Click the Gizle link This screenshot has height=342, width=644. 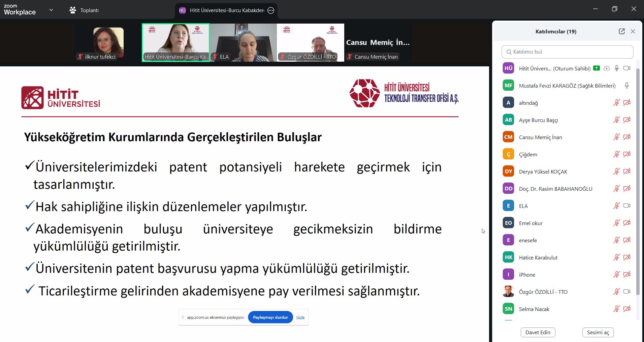click(300, 317)
